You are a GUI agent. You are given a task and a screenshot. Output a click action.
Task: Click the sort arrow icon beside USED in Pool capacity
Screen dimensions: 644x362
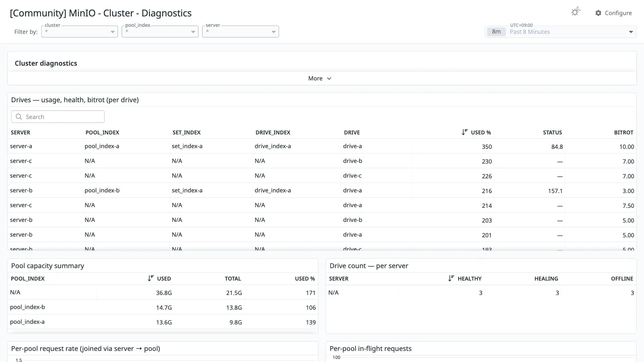(151, 279)
